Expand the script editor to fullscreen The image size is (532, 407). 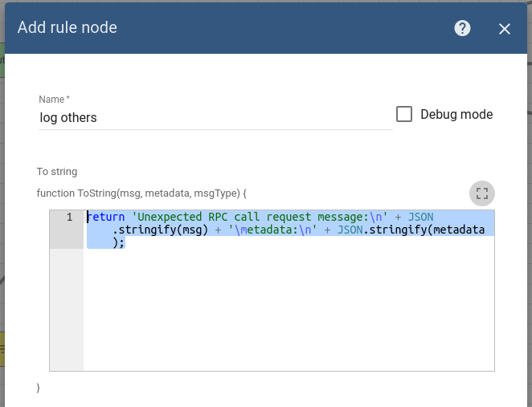click(482, 193)
